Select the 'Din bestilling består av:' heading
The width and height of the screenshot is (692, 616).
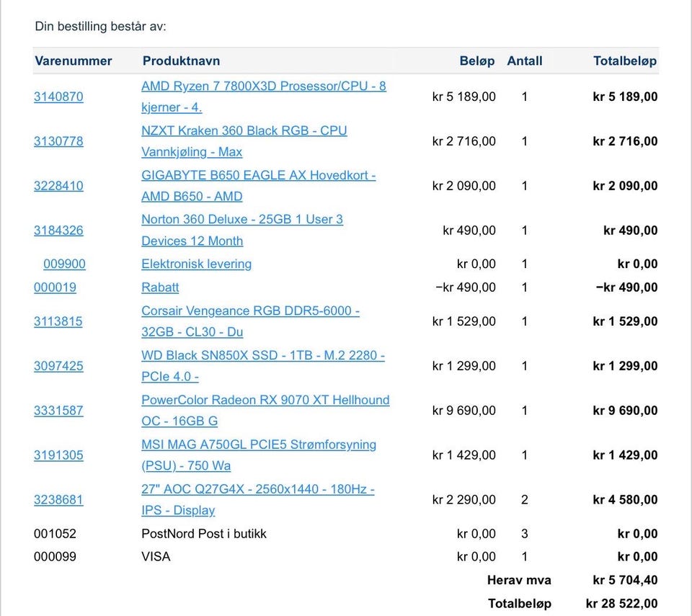coord(101,27)
